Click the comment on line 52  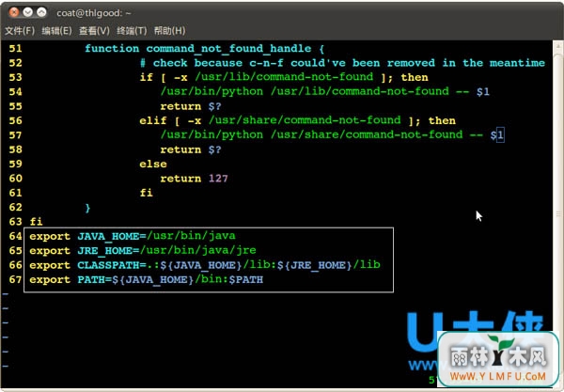342,63
